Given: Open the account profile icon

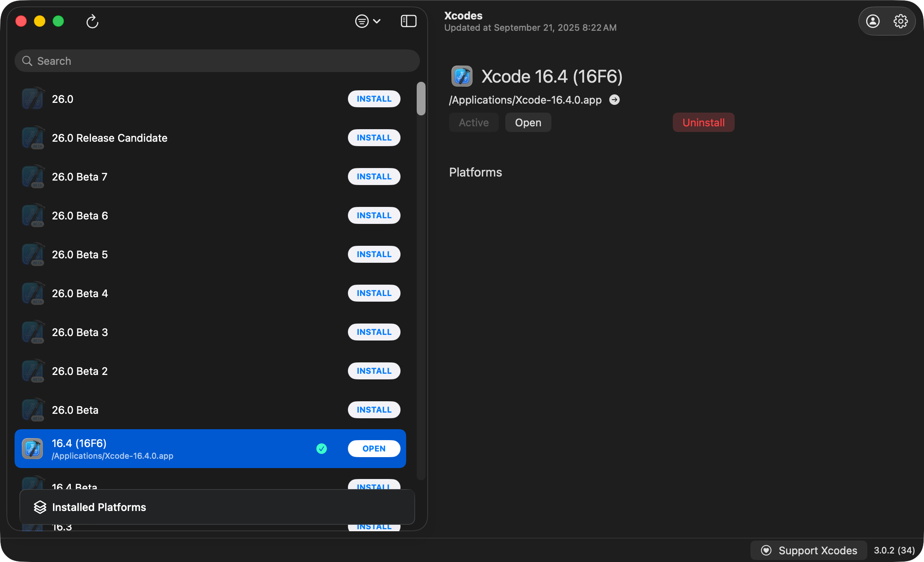Looking at the screenshot, I should click(x=873, y=21).
